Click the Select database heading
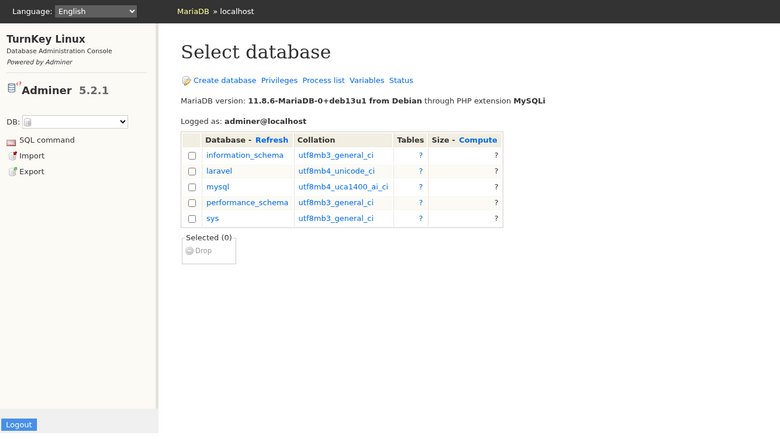 pyautogui.click(x=256, y=52)
